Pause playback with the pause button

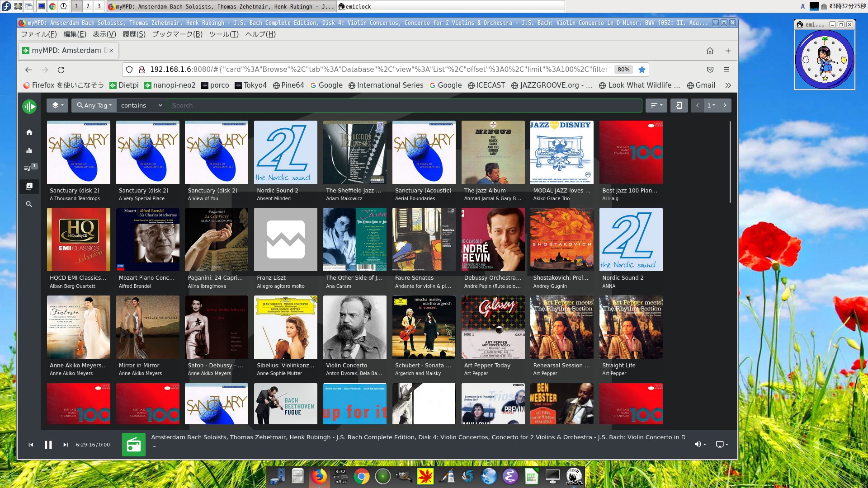click(x=48, y=445)
